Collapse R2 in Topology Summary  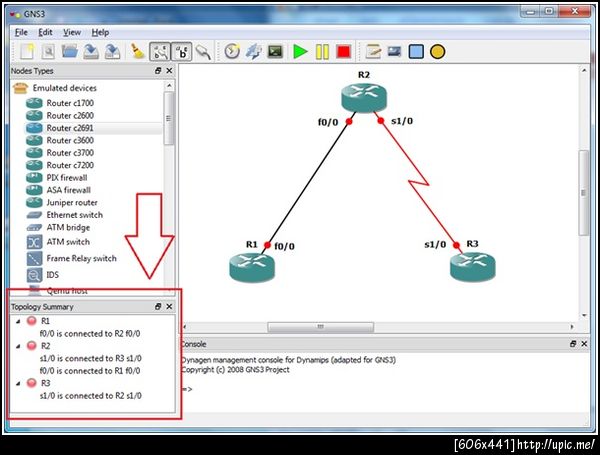pyautogui.click(x=18, y=346)
